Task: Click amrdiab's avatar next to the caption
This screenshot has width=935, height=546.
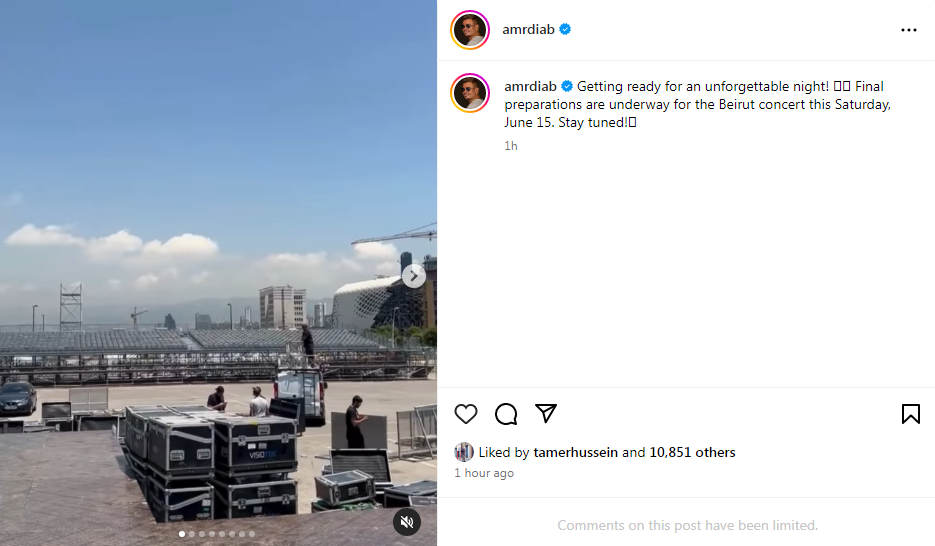Action: click(x=470, y=93)
